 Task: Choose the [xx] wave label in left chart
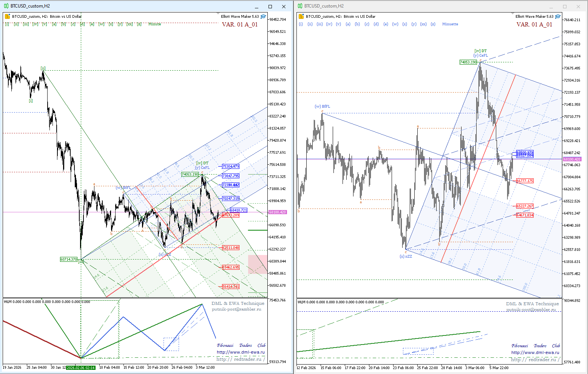click(x=130, y=24)
